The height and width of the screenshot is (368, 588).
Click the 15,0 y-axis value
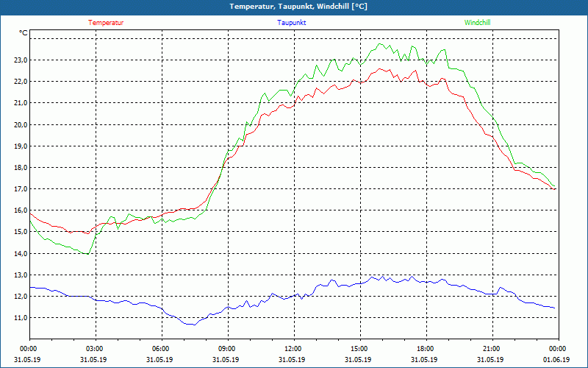pyautogui.click(x=21, y=232)
